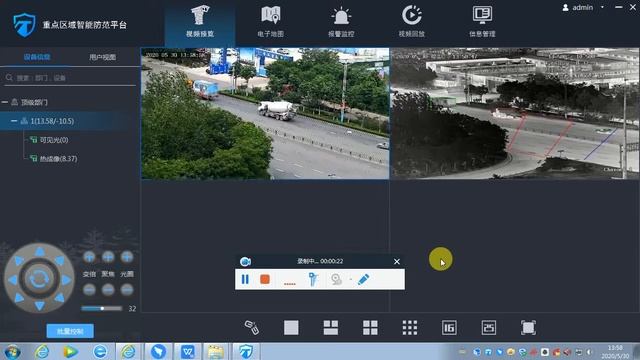
Task: Open the video preview tab with camera icon
Action: coord(200,22)
